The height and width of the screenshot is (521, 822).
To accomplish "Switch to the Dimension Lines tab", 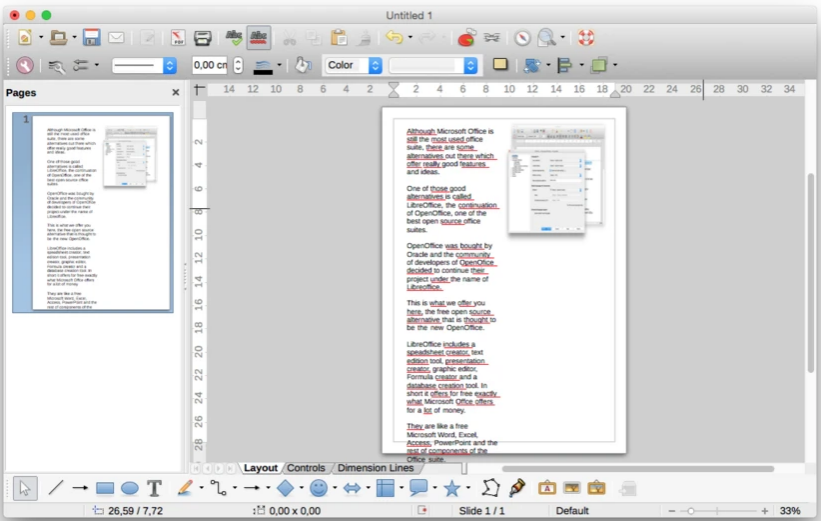I will pos(375,468).
